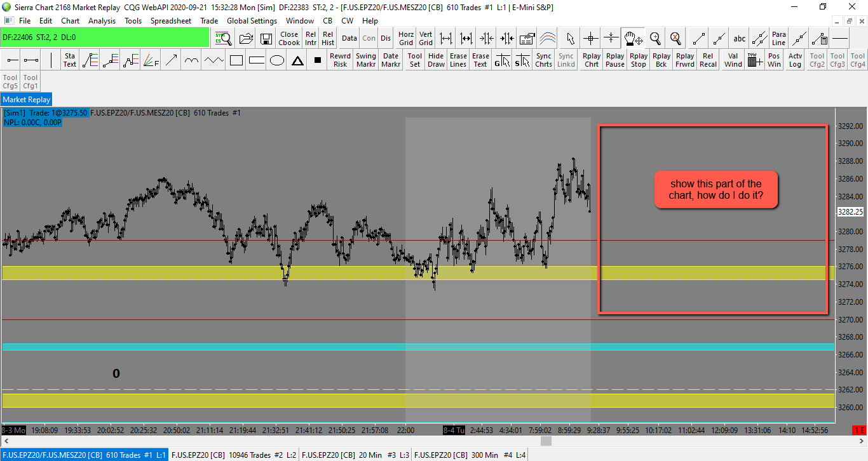Click the Para Line tool button
This screenshot has height=461, width=868.
[779, 38]
